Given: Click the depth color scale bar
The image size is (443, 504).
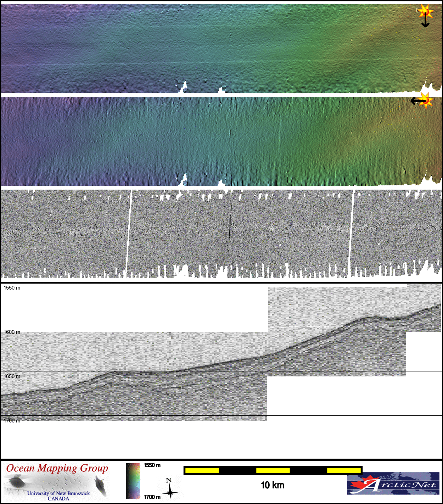Looking at the screenshot, I should pyautogui.click(x=133, y=481).
